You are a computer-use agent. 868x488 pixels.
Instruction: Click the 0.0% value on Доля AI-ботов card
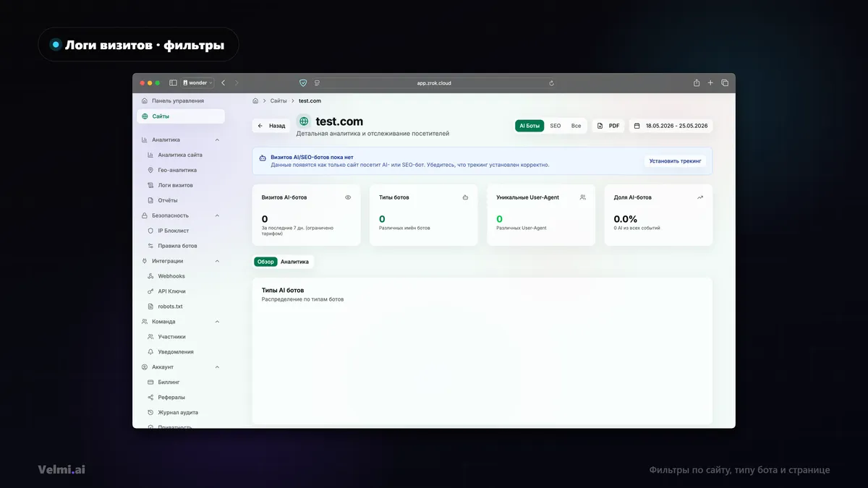click(x=626, y=219)
